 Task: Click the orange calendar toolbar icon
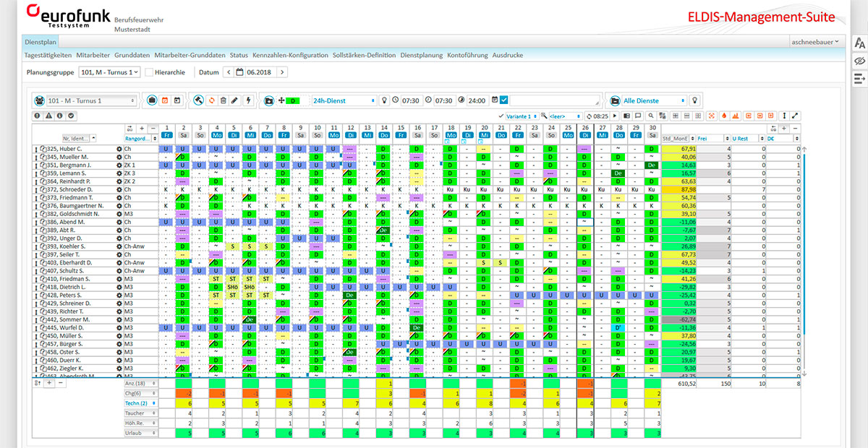pyautogui.click(x=164, y=100)
